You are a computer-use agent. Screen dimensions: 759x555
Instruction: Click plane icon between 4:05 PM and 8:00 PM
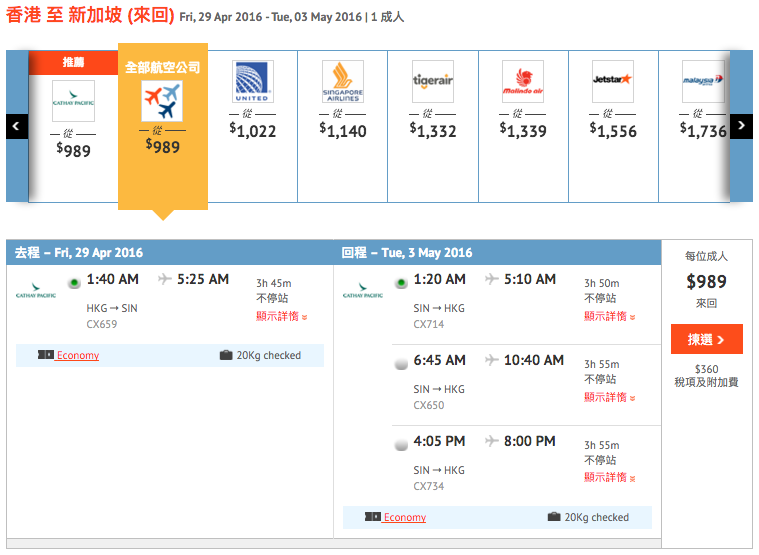point(492,441)
